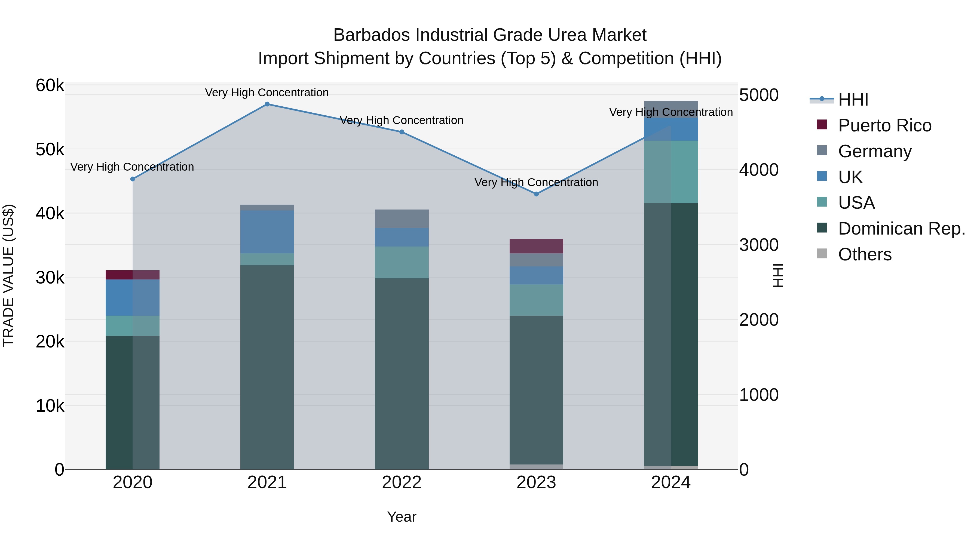The width and height of the screenshot is (980, 551).
Task: Toggle Others series in legend
Action: point(854,254)
